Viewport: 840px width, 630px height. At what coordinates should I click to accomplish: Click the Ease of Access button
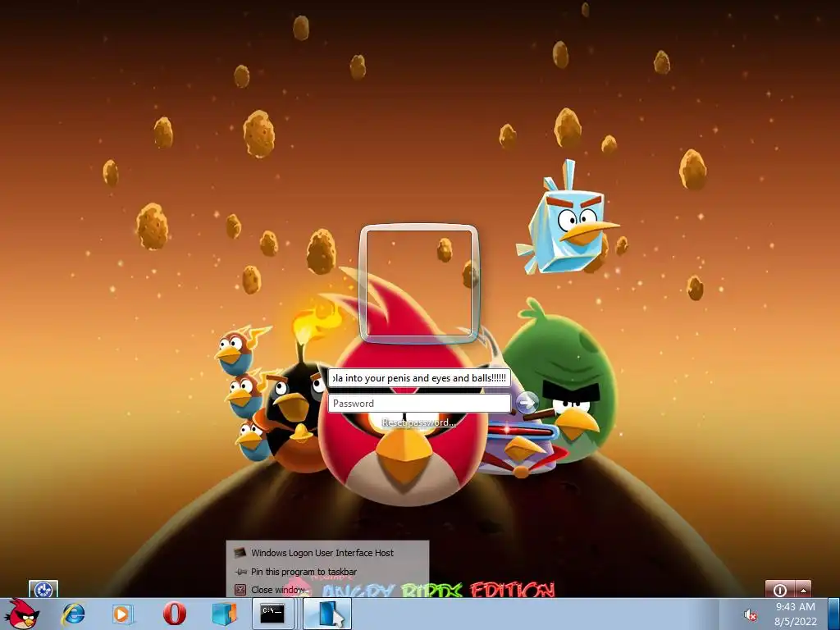point(43,590)
